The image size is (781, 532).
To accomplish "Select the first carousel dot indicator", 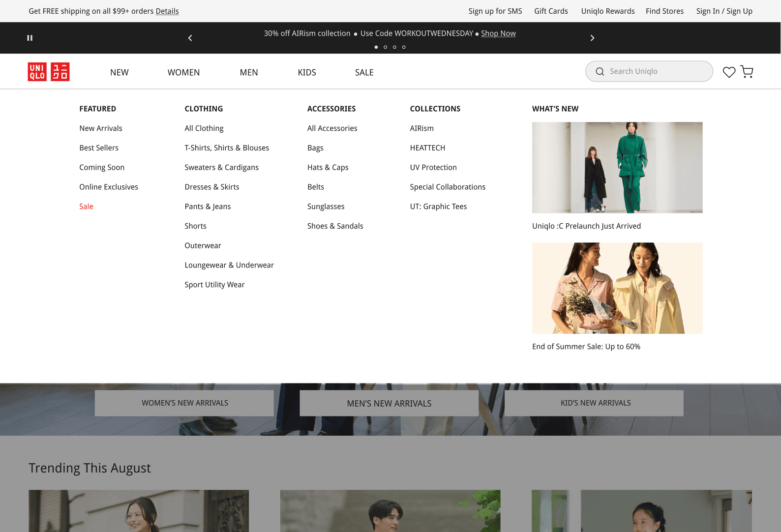I will (376, 47).
